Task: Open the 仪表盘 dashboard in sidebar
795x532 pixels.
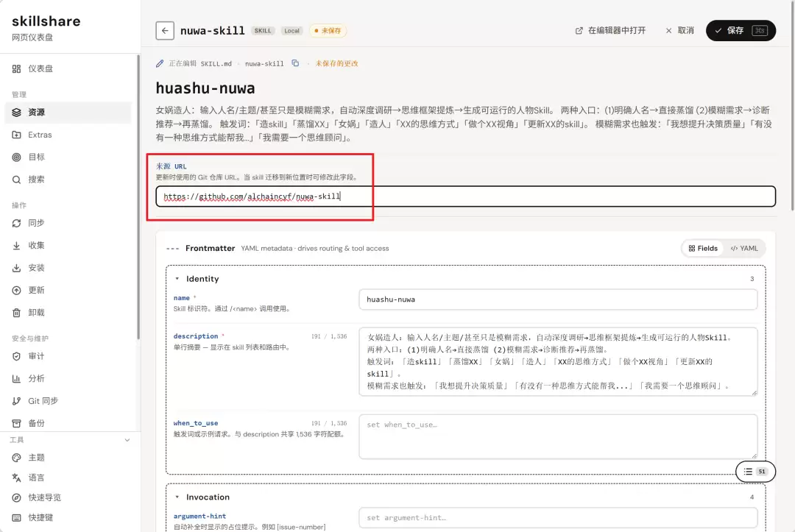Action: [68, 68]
